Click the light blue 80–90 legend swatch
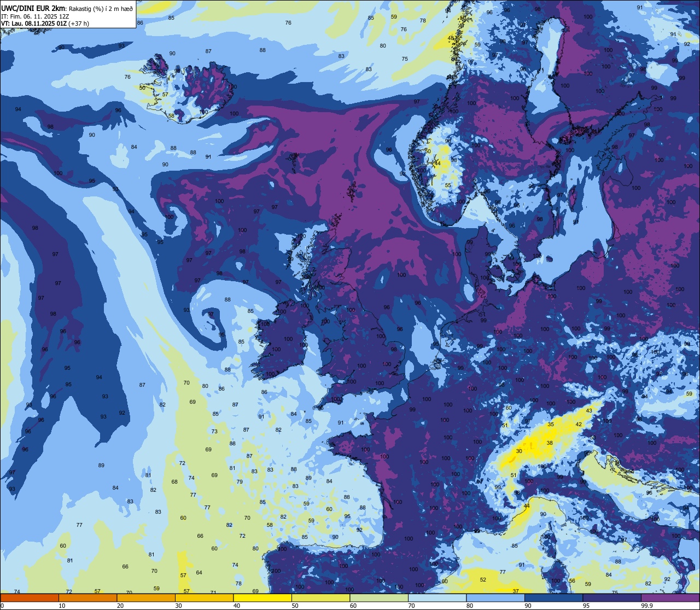Screen dimensions: 700x610 [x=495, y=597]
